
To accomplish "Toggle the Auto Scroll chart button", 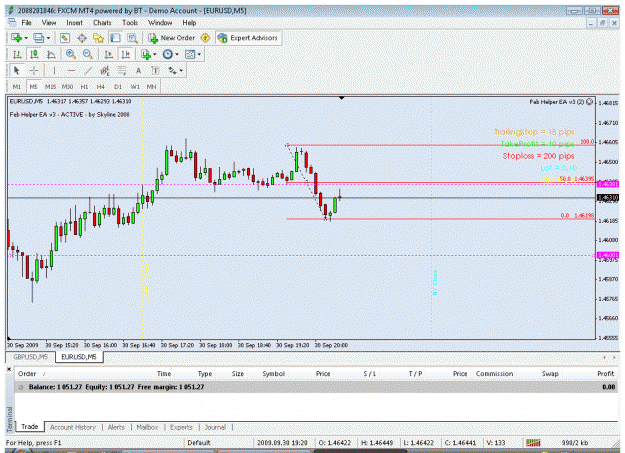I will (108, 54).
